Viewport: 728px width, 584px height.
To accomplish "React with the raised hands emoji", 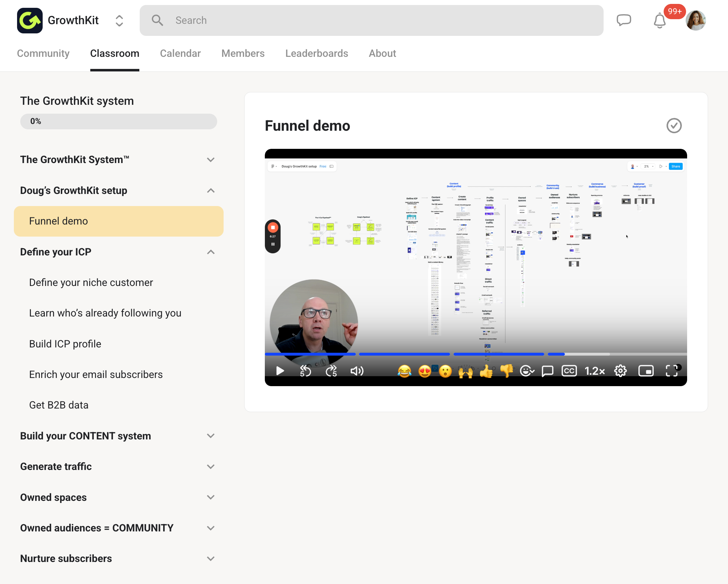I will click(x=466, y=371).
